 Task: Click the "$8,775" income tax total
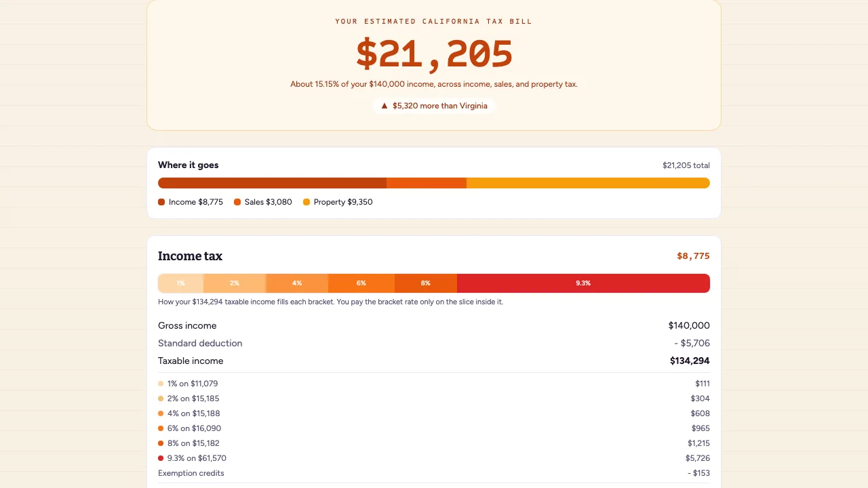tap(693, 256)
